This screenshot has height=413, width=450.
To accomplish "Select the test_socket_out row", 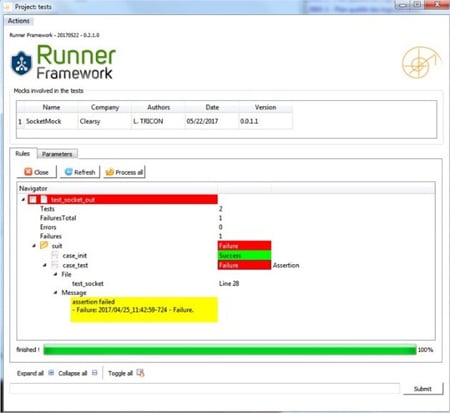I will (123, 199).
